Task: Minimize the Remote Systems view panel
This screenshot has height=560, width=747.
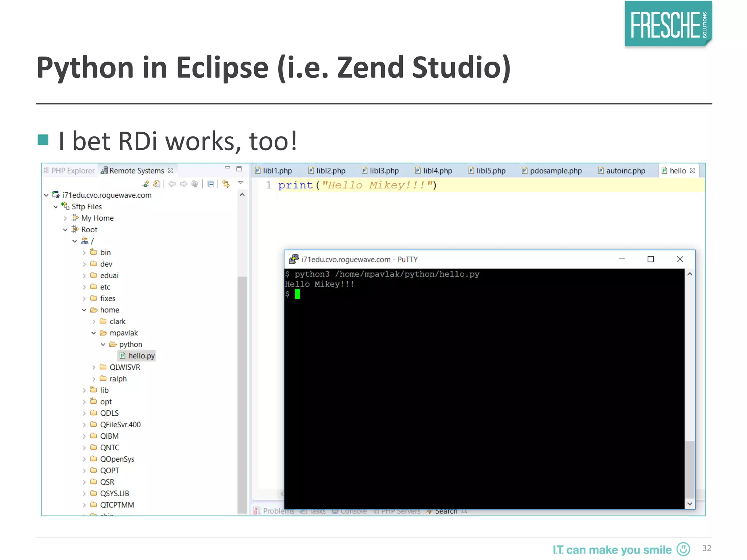Action: point(228,168)
